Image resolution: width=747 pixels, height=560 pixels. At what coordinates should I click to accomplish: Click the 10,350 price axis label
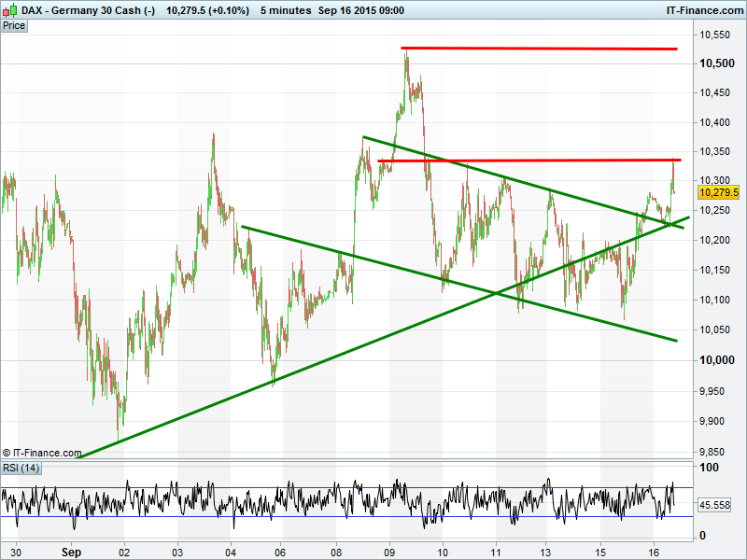(714, 151)
